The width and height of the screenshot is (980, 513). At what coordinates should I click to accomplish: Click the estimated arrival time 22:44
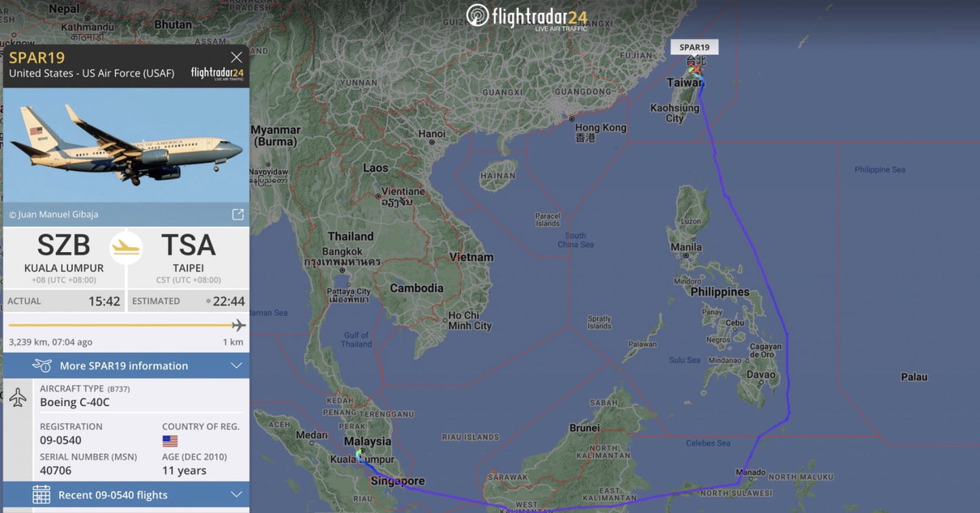tap(228, 301)
